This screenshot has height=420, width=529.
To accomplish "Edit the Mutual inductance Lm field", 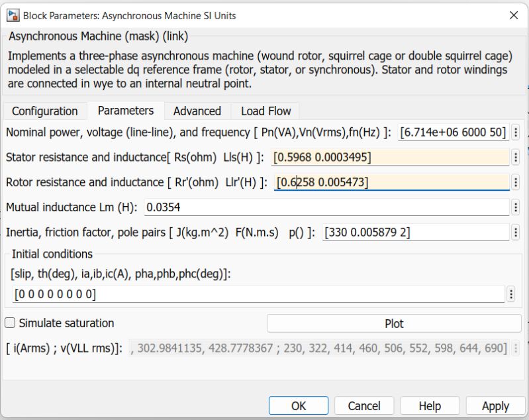I will [326, 207].
